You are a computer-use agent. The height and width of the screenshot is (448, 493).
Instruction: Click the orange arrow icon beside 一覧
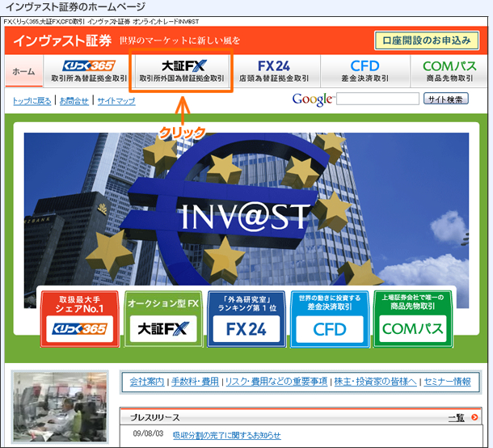coord(474,417)
